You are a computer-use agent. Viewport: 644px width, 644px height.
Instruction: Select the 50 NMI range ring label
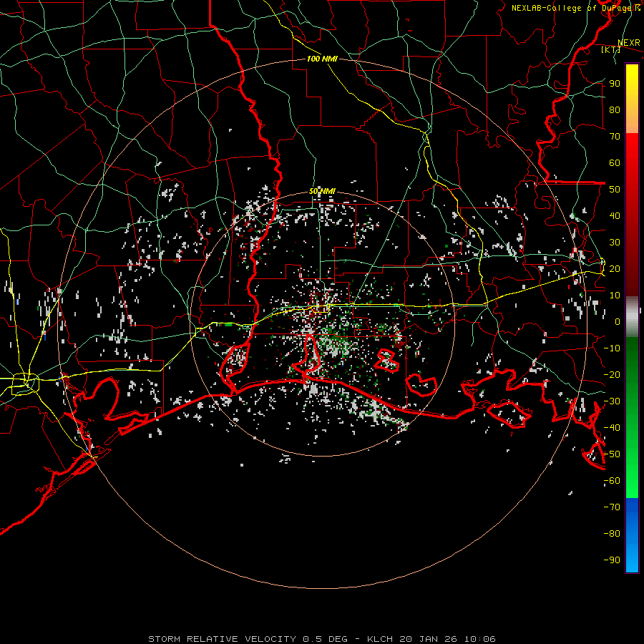click(x=322, y=191)
